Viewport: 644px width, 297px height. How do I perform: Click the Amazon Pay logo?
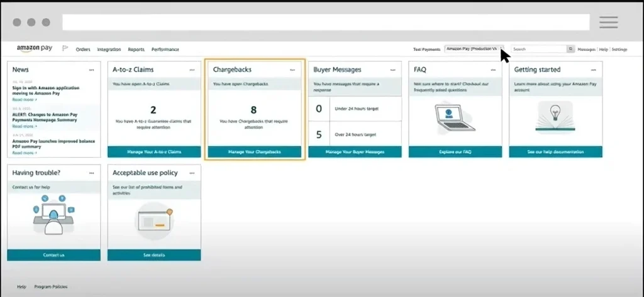pyautogui.click(x=34, y=48)
